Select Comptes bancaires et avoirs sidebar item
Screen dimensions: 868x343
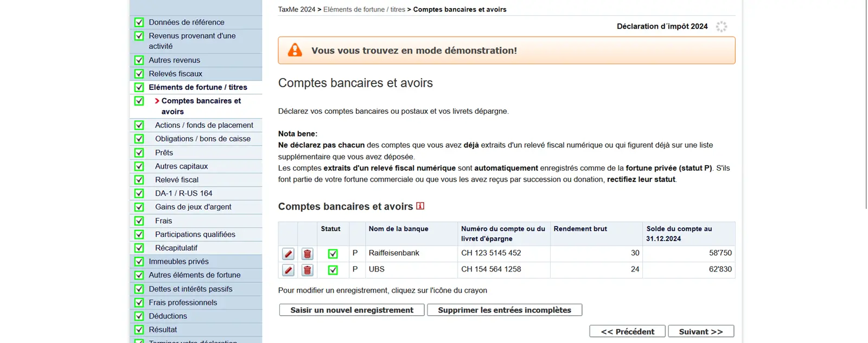tap(201, 106)
